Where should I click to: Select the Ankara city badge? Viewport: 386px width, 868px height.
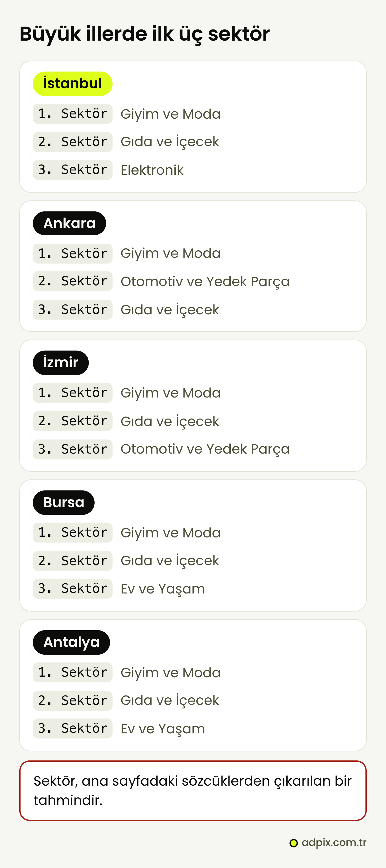(x=69, y=223)
